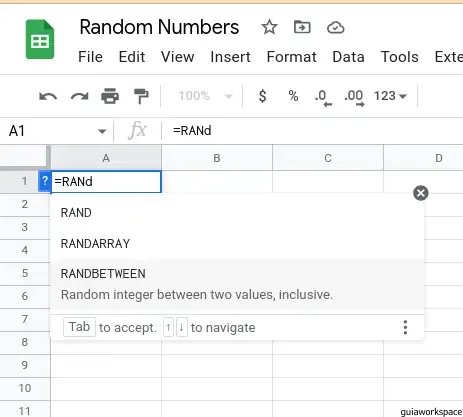Check the cloud save status icon
The image size is (463, 417).
click(x=335, y=27)
